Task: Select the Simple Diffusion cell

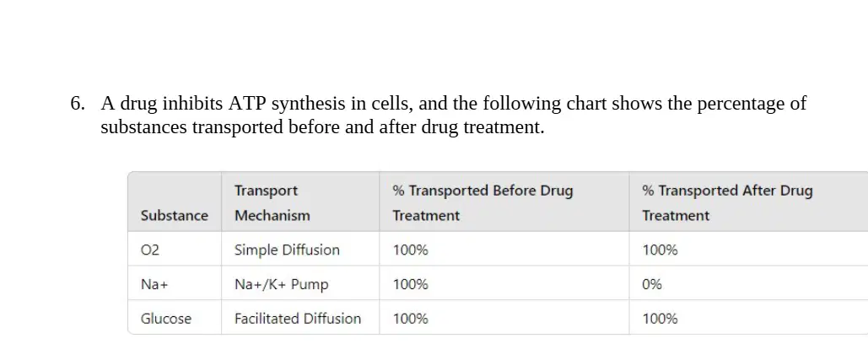Action: pos(287,250)
